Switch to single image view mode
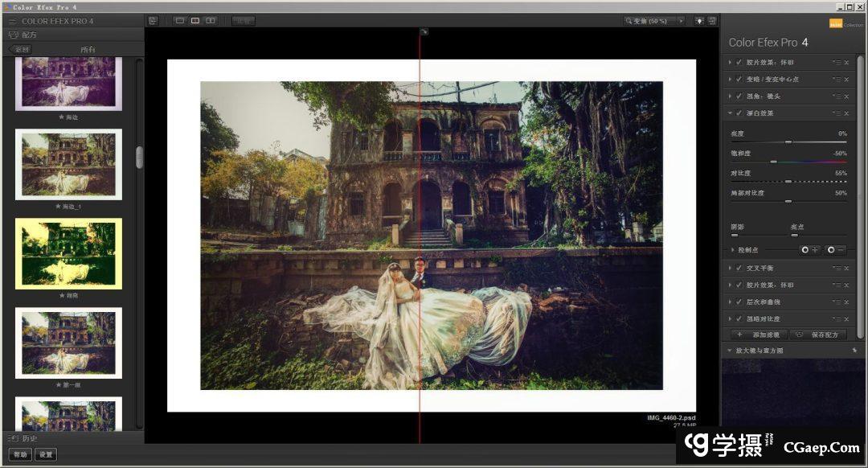The width and height of the screenshot is (868, 468). coord(180,21)
